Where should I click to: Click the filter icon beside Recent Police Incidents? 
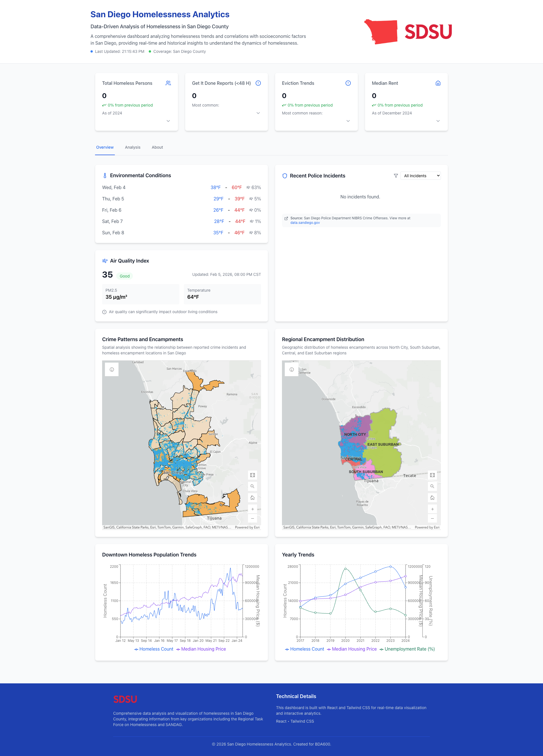396,176
